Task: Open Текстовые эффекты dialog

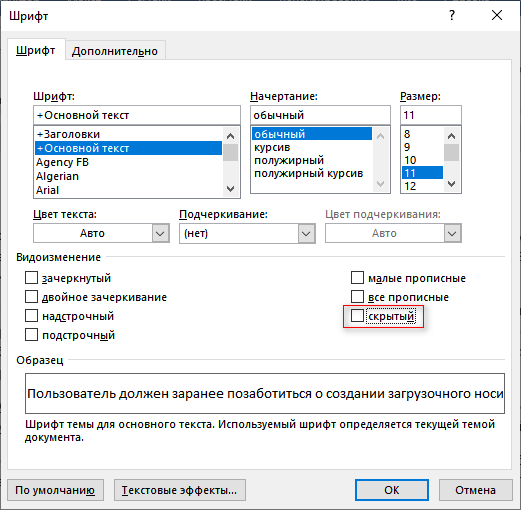Action: [180, 490]
